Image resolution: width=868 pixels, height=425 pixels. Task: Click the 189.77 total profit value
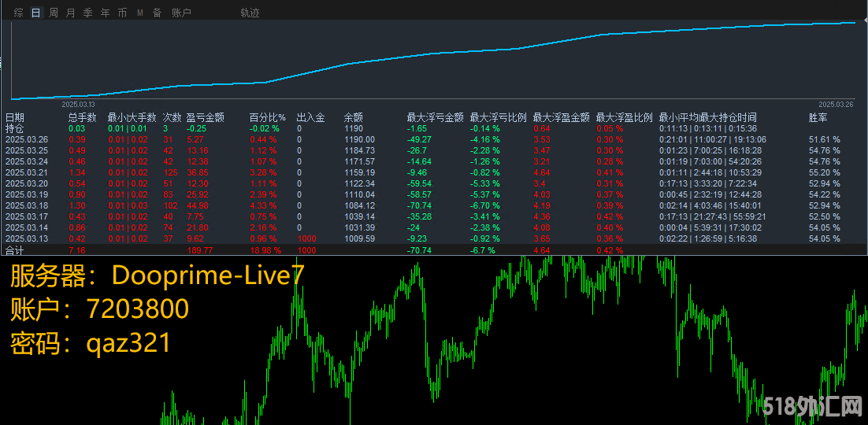coord(200,250)
